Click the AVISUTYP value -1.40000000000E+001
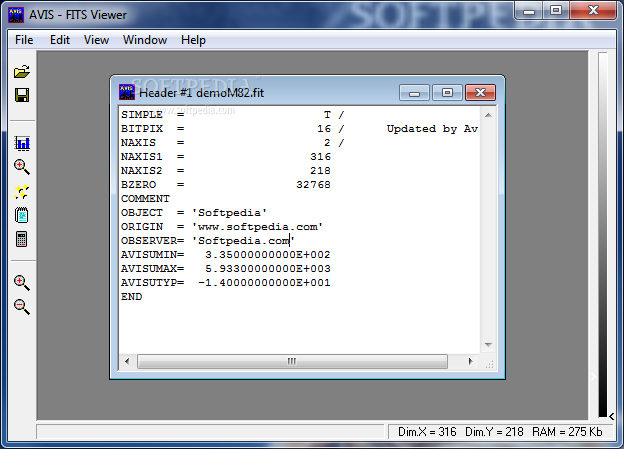The image size is (624, 449). click(x=264, y=283)
